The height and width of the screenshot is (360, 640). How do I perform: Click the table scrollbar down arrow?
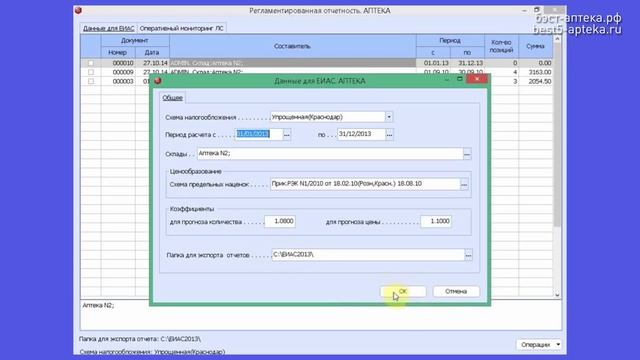click(557, 295)
